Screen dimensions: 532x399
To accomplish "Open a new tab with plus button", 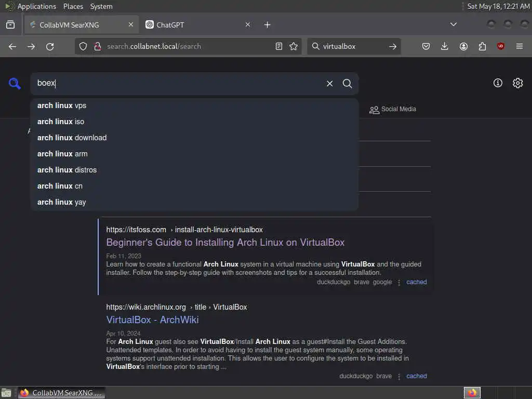I will pyautogui.click(x=268, y=25).
